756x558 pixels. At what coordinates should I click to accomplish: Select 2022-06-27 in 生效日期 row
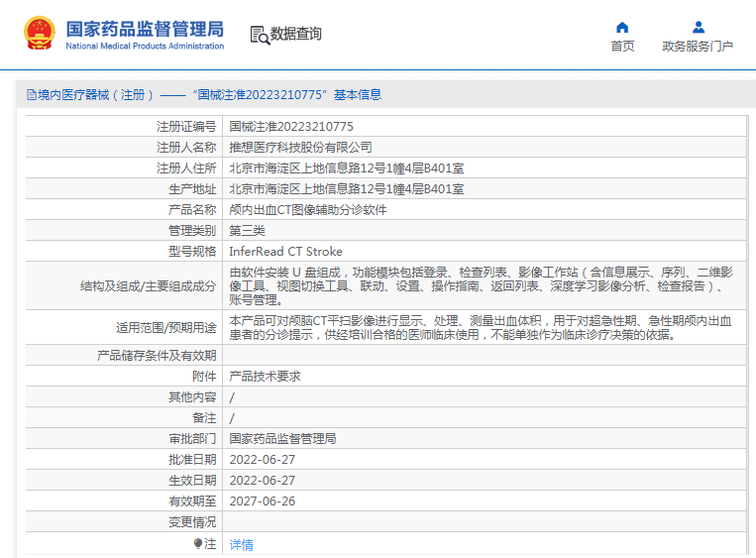pyautogui.click(x=263, y=481)
